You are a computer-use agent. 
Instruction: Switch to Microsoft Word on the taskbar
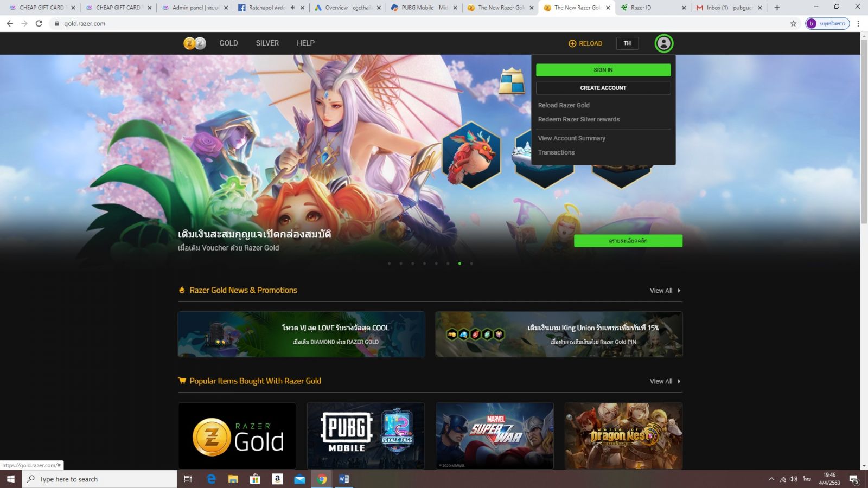point(344,479)
